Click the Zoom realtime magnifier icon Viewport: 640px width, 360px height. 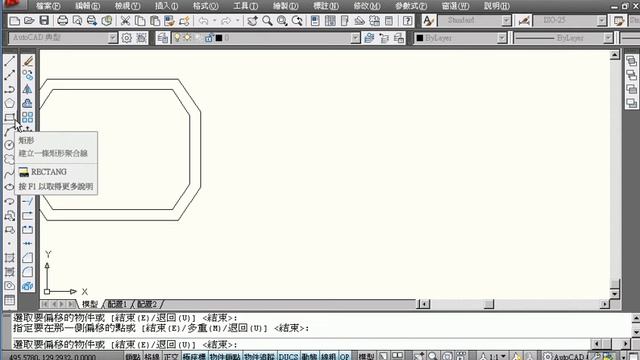coord(267,21)
